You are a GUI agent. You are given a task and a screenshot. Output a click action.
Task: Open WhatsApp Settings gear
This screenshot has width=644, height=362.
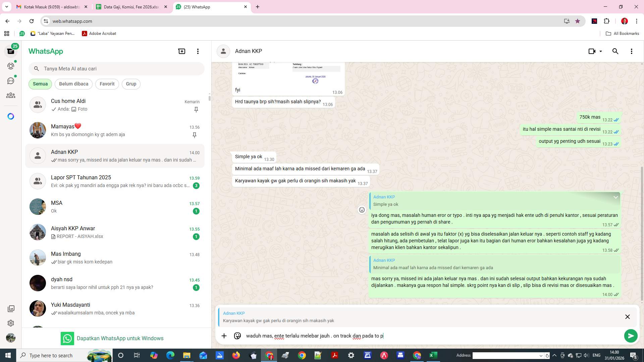(x=11, y=323)
